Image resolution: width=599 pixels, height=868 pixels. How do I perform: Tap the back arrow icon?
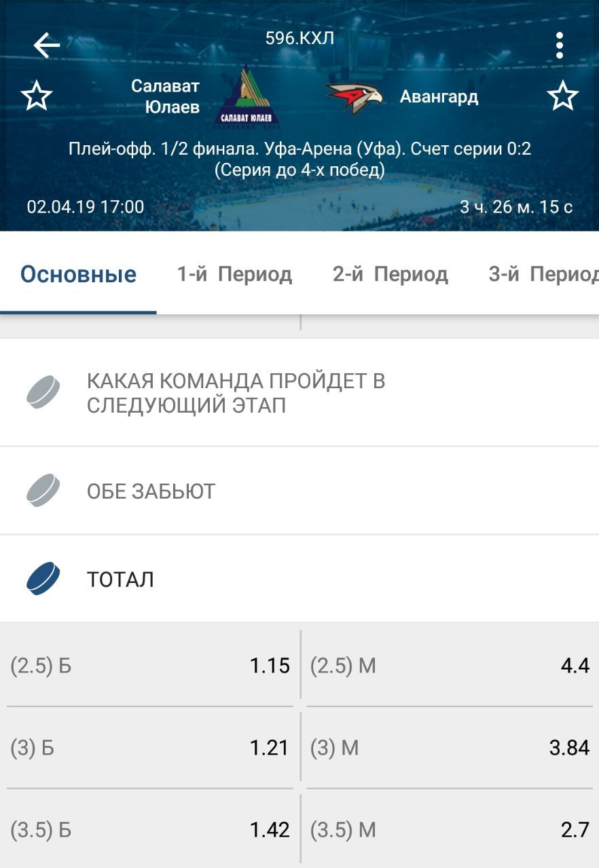(46, 45)
